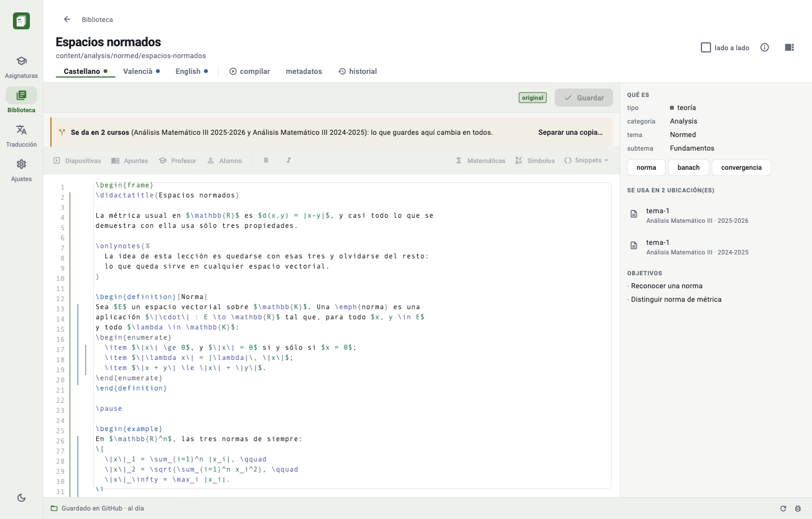The width and height of the screenshot is (812, 519).
Task: Click the refresh icon in status bar
Action: pos(783,508)
